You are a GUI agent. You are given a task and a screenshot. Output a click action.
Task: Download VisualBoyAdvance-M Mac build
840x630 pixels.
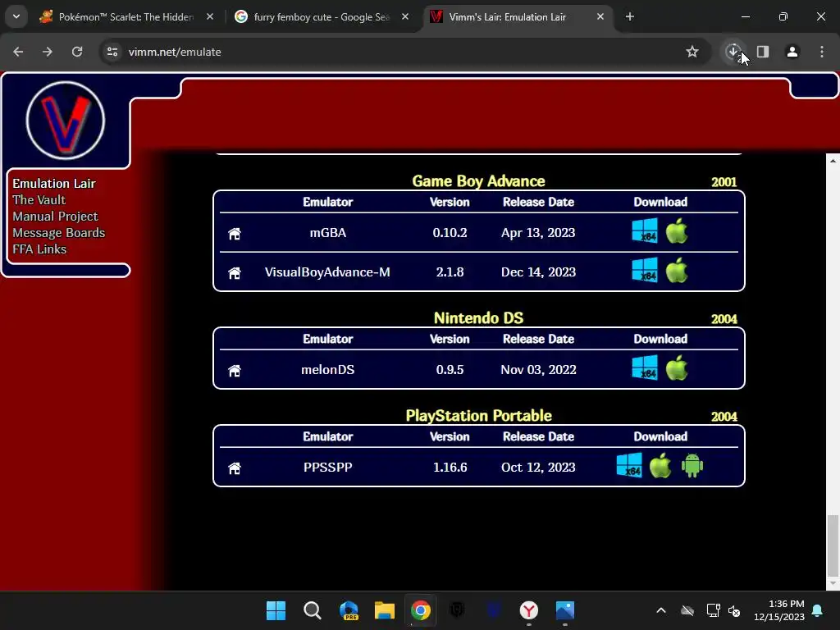pos(677,270)
